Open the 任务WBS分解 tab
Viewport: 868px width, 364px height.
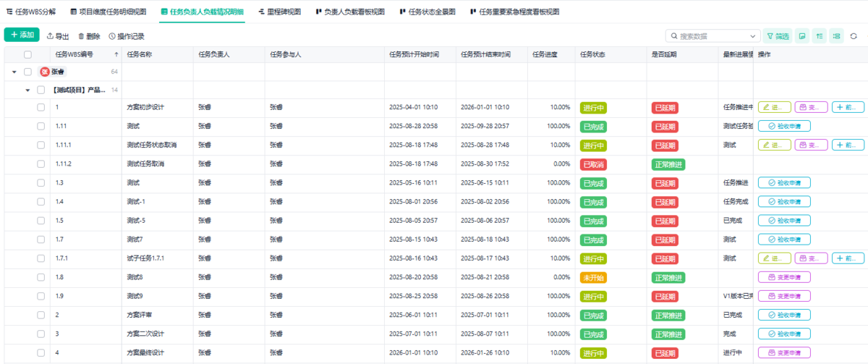[31, 12]
